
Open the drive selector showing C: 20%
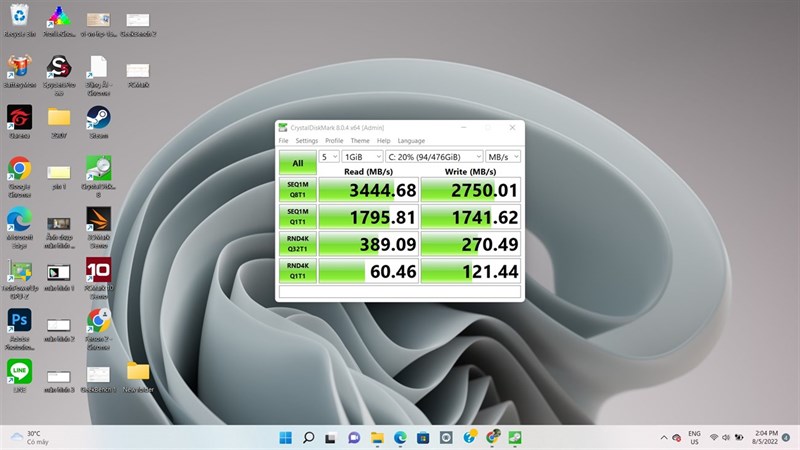[x=434, y=157]
